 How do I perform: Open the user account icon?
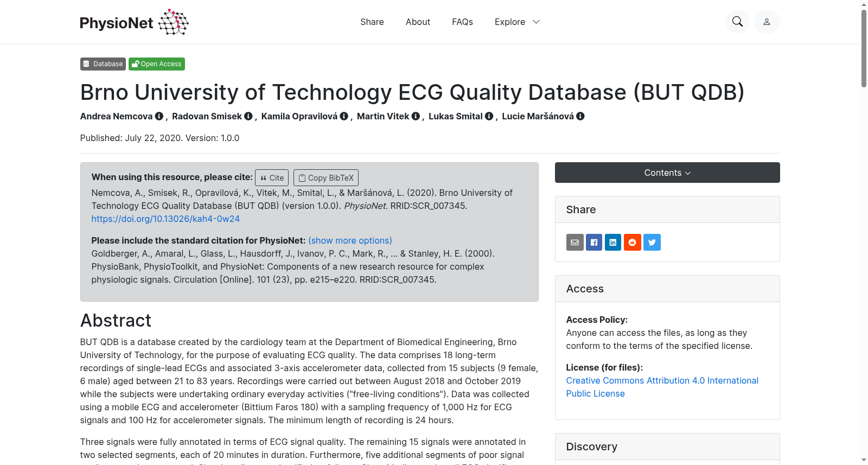pos(767,22)
